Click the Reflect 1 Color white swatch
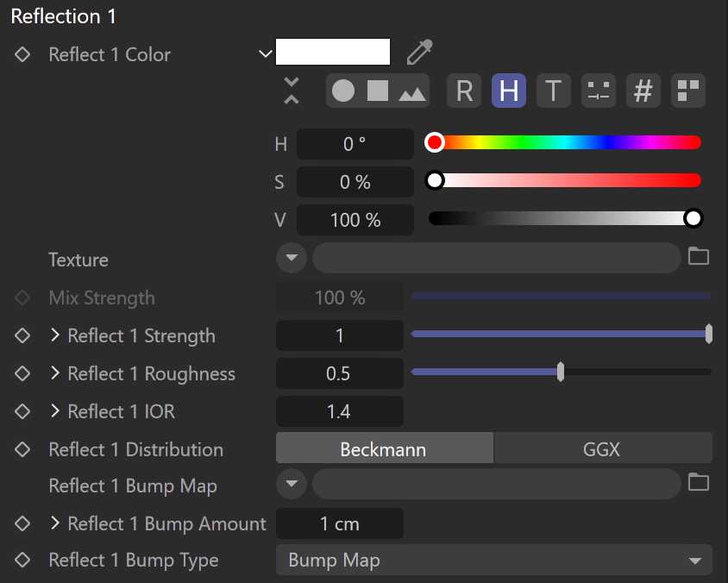 click(x=333, y=52)
